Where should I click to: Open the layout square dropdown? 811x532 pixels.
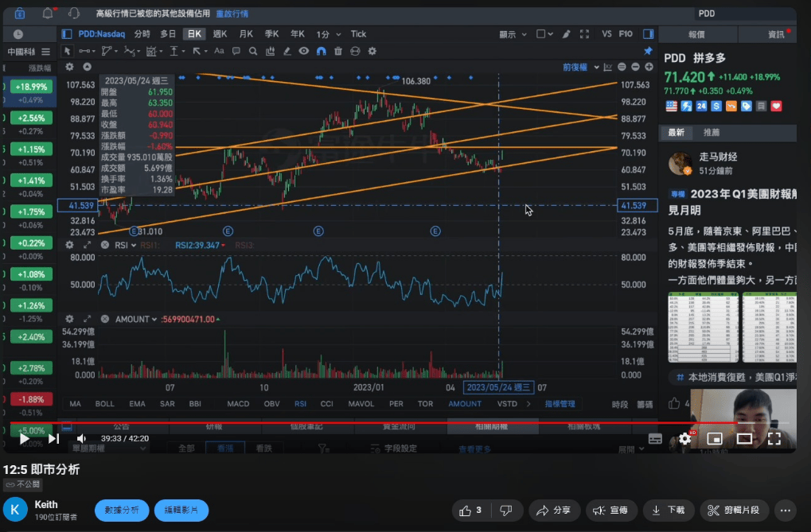point(544,34)
